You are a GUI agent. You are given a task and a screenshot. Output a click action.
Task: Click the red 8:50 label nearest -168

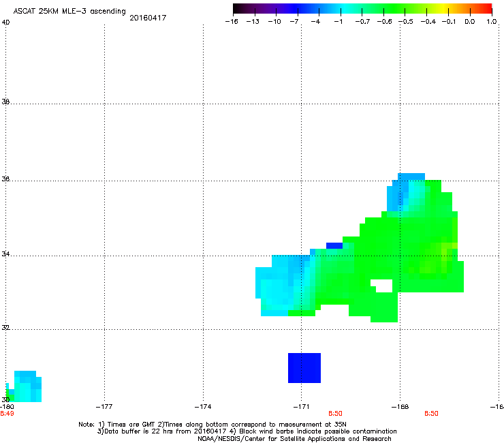click(x=431, y=414)
